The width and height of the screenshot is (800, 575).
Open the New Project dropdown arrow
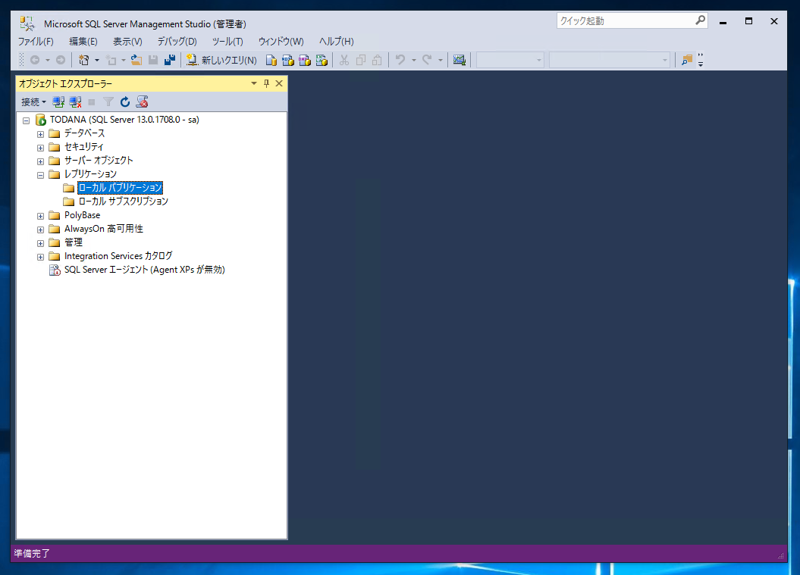coord(97,60)
